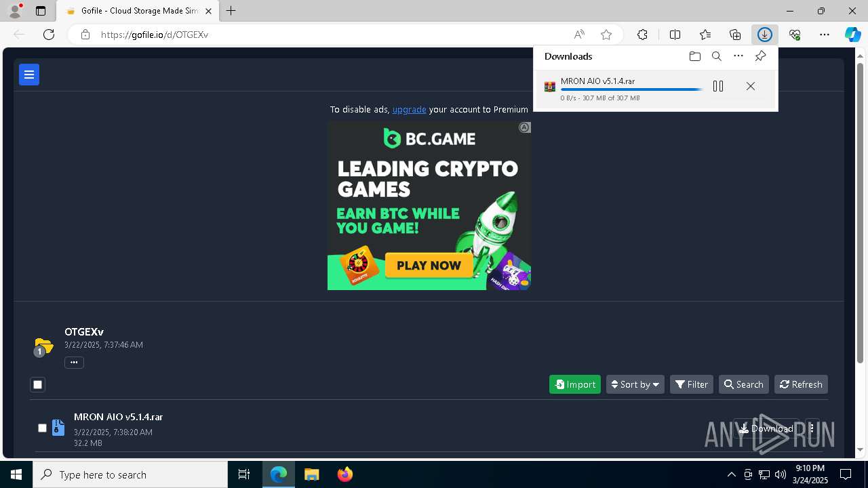Open more options in Downloads panel
This screenshot has height=488, width=868.
[738, 56]
